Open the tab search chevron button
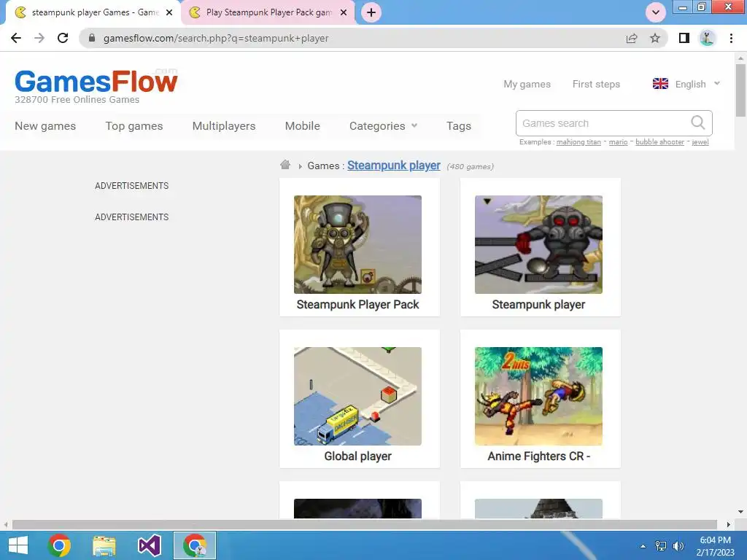The image size is (747, 560). pos(656,12)
